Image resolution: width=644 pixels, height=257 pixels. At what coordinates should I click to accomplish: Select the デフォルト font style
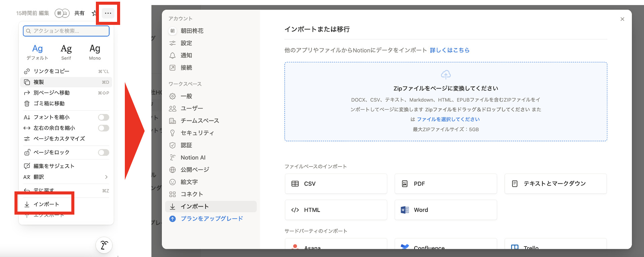coord(37,52)
